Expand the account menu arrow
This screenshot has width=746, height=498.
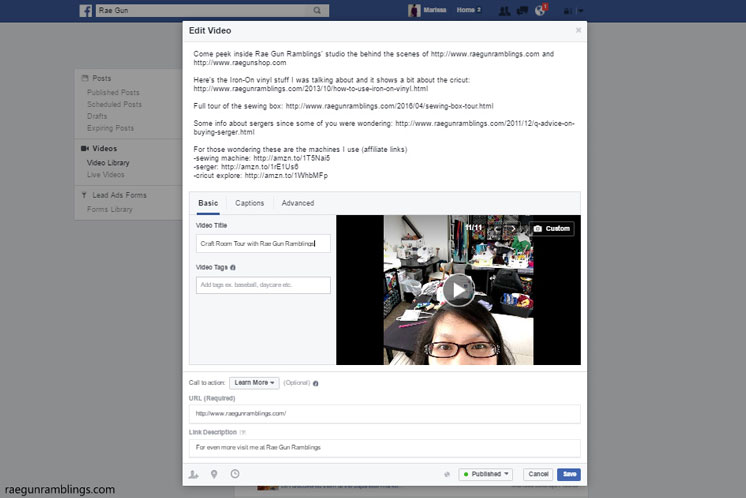581,11
